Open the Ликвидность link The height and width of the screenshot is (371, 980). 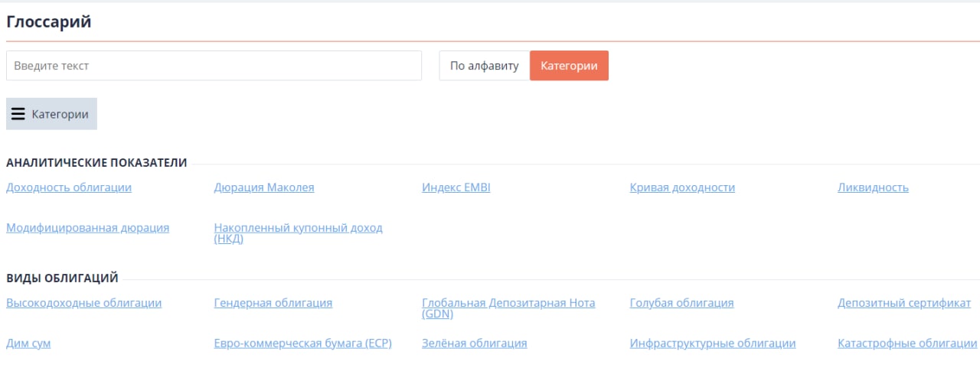pos(873,187)
